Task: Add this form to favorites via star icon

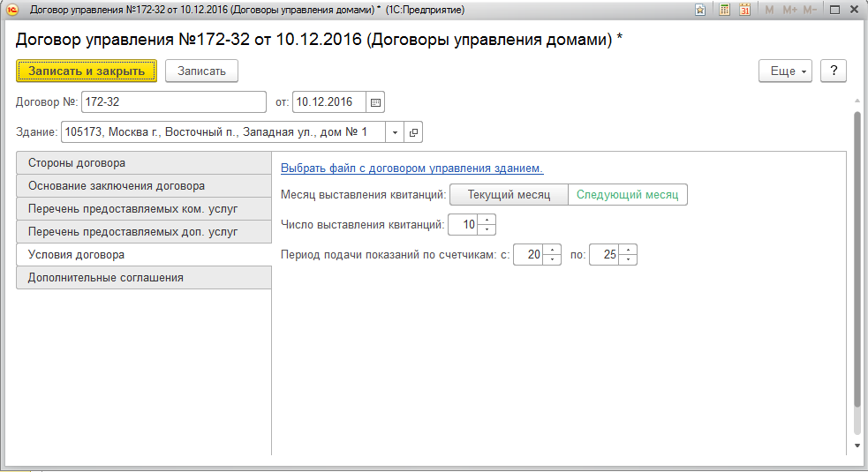Action: 700,10
